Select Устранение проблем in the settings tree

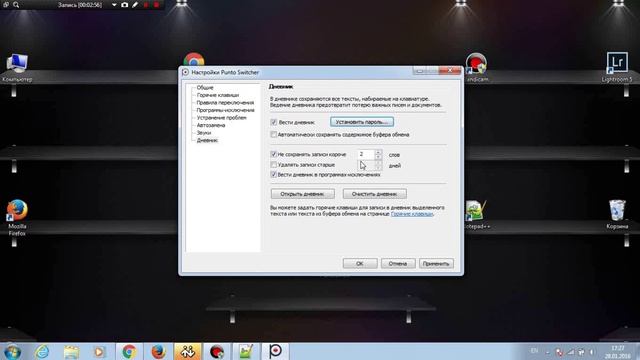tap(221, 118)
